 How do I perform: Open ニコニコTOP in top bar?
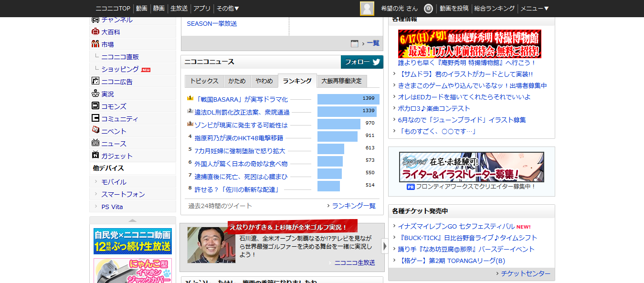[x=113, y=9]
